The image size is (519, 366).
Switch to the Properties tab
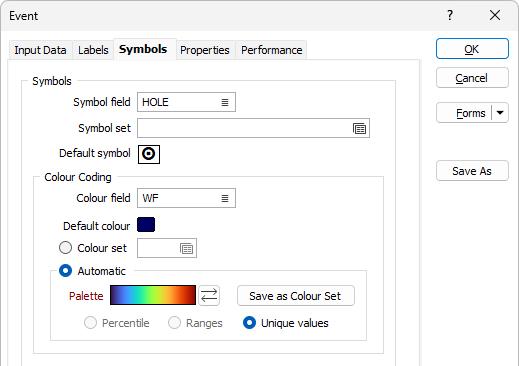[205, 50]
